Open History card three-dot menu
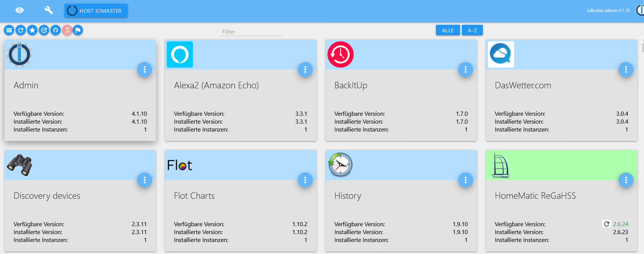 [466, 180]
